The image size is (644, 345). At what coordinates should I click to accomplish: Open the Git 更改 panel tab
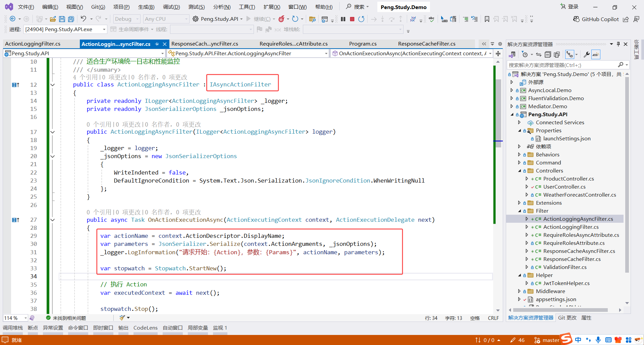pos(567,318)
